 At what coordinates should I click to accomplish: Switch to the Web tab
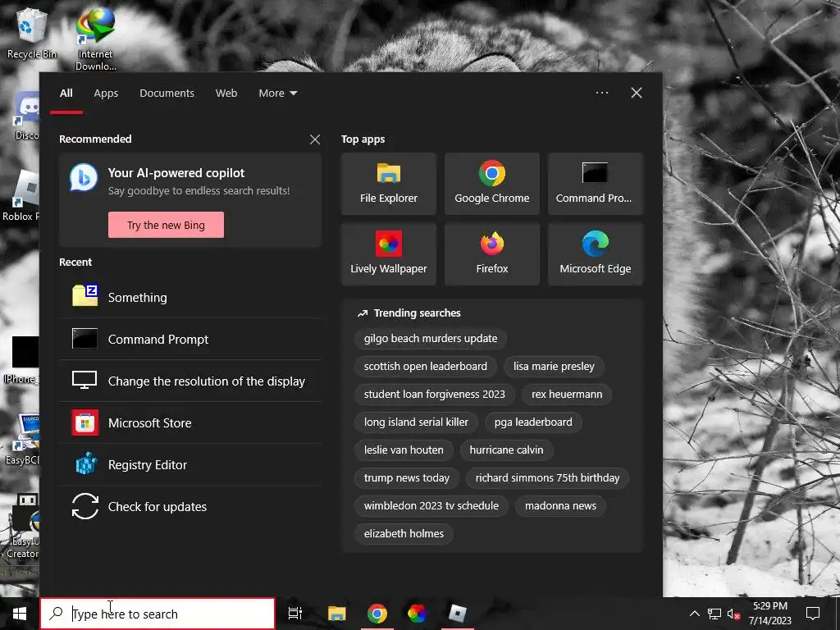[226, 94]
